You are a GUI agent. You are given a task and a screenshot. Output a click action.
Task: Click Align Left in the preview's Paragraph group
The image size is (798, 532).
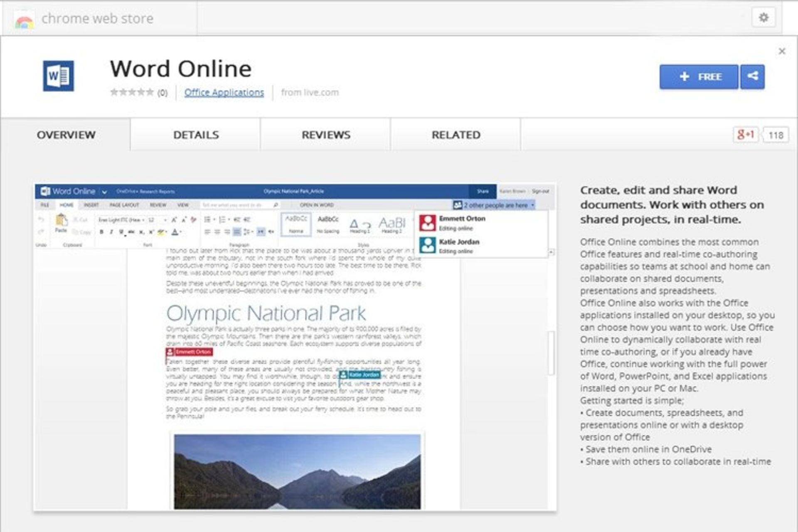207,232
